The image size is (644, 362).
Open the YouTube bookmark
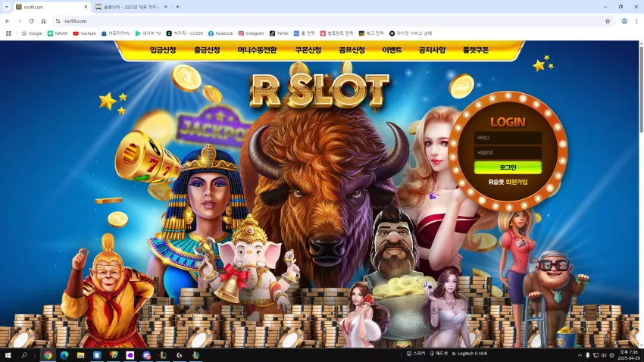coord(84,33)
